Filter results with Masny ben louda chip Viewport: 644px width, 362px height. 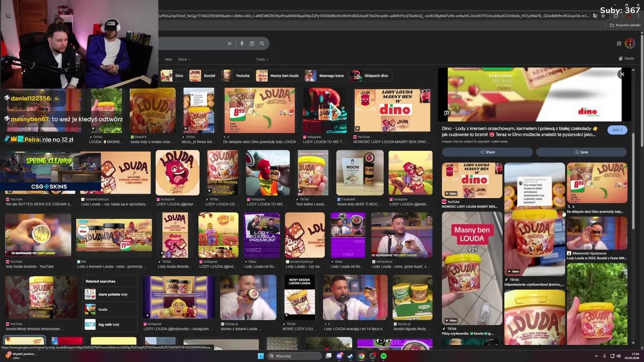click(278, 75)
